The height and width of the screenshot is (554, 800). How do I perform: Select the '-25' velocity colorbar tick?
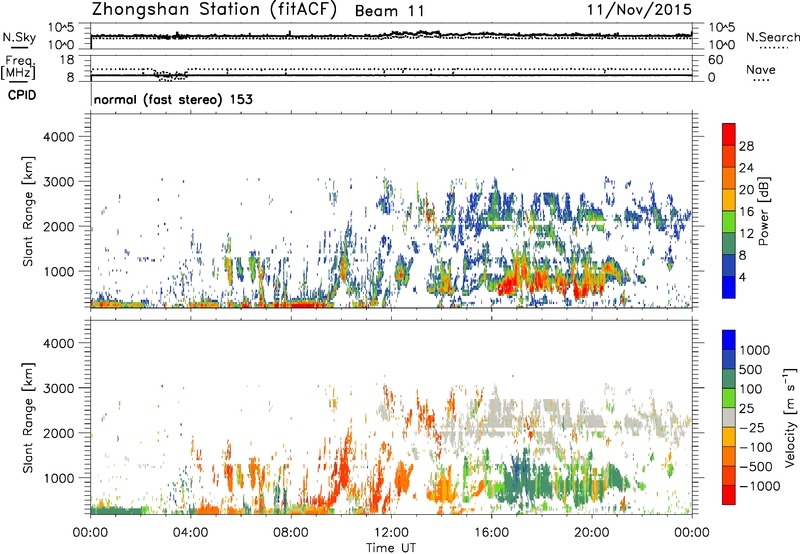(x=753, y=427)
